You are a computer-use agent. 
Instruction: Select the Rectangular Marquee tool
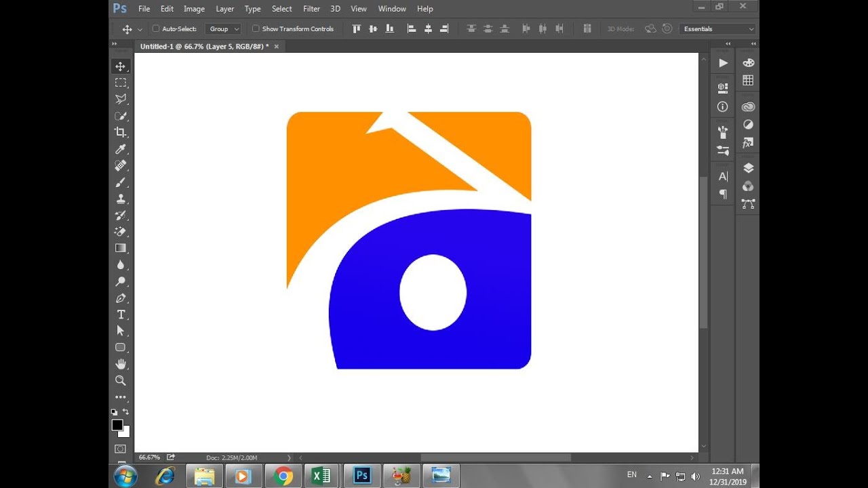121,83
